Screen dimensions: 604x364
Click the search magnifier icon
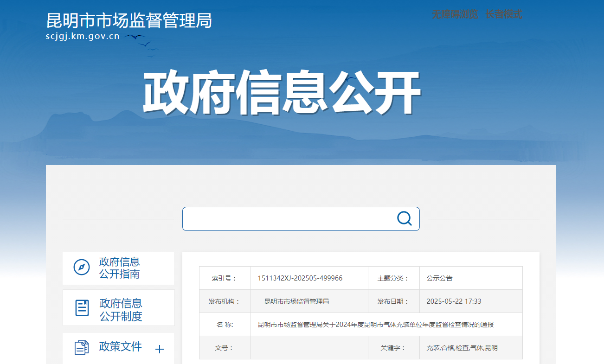pyautogui.click(x=404, y=218)
